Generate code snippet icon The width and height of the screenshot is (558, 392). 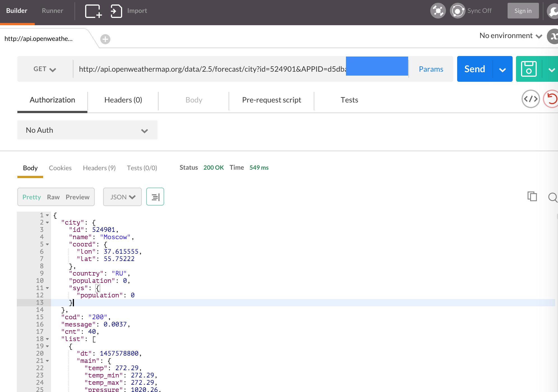tap(531, 99)
